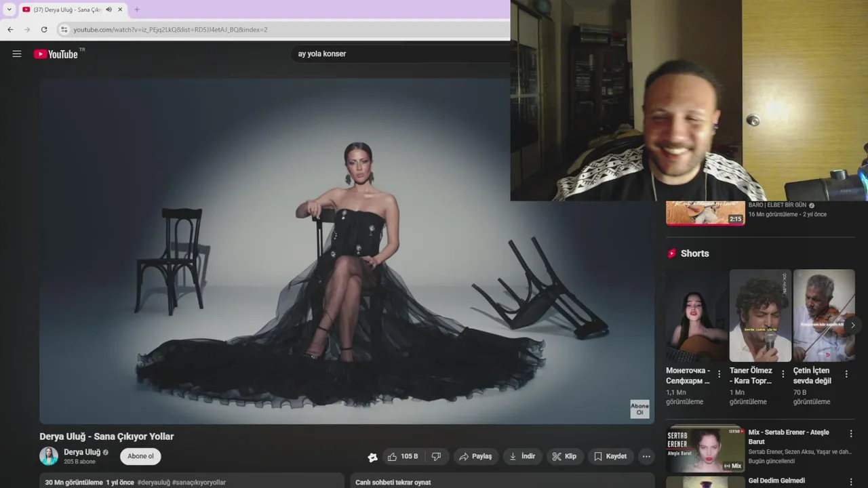Close the Derya Uluğ YouTube tab
868x488 pixels.
pos(120,9)
